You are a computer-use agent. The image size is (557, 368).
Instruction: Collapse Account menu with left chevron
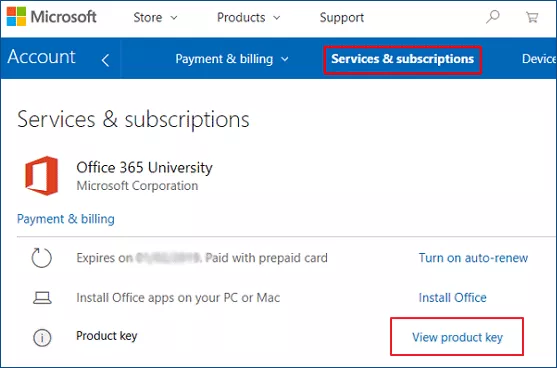click(x=105, y=60)
